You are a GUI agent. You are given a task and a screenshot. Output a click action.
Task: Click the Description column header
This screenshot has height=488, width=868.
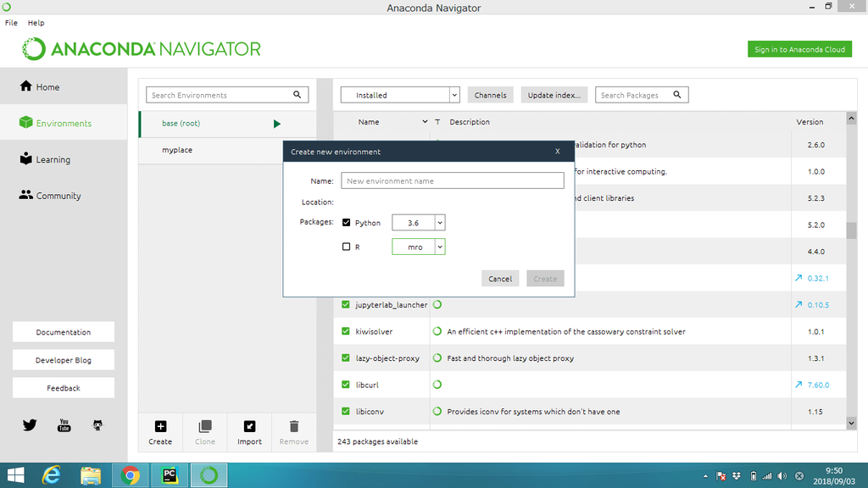click(x=470, y=122)
